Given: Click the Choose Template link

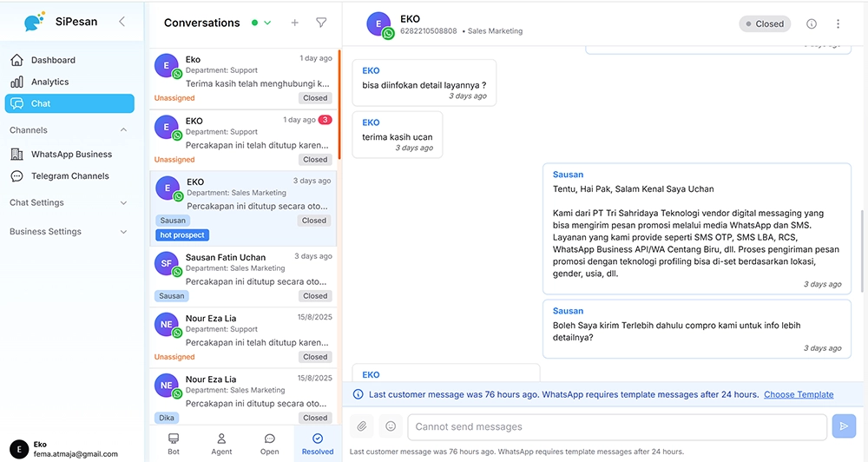Looking at the screenshot, I should (x=799, y=394).
